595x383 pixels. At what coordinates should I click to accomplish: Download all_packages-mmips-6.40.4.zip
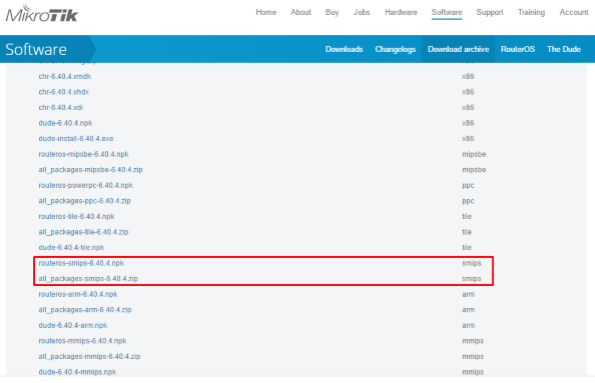(x=90, y=356)
